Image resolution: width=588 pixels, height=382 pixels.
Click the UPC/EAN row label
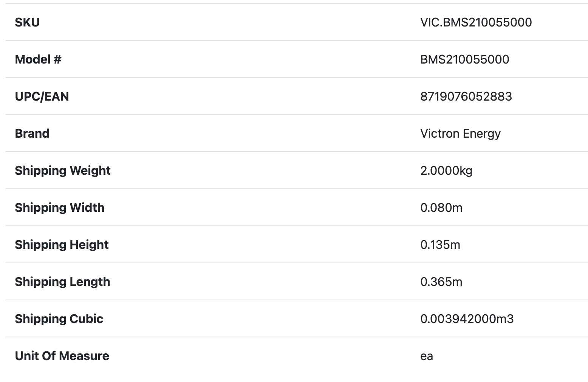click(x=42, y=96)
